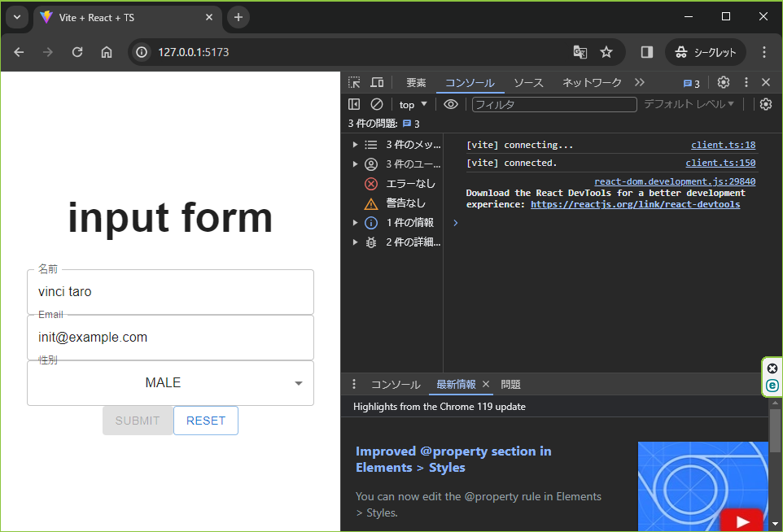Open a new browser tab
The image size is (783, 532).
[x=238, y=17]
